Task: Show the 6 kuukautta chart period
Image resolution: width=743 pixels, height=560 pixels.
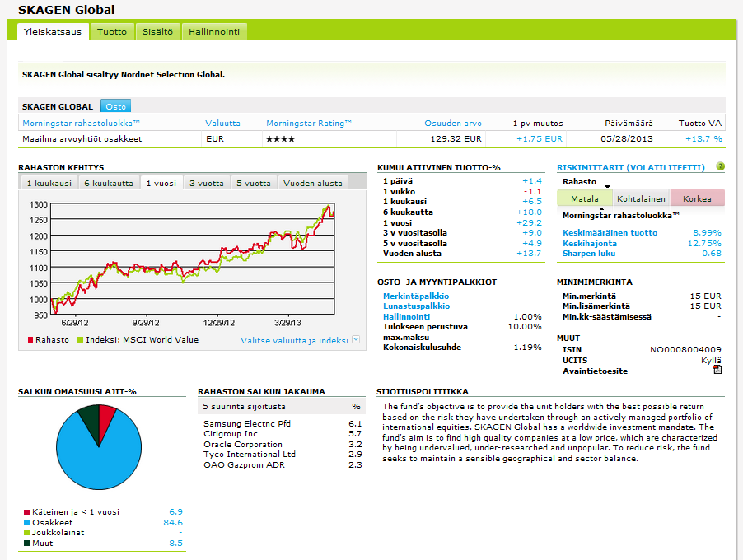Action: (109, 183)
